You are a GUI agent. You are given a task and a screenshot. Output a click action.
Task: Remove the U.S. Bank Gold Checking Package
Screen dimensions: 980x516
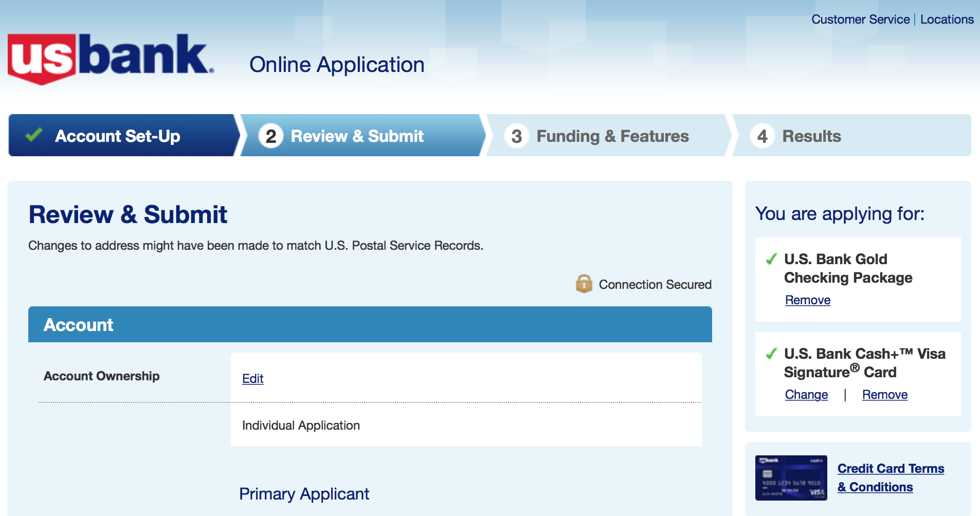[x=808, y=300]
